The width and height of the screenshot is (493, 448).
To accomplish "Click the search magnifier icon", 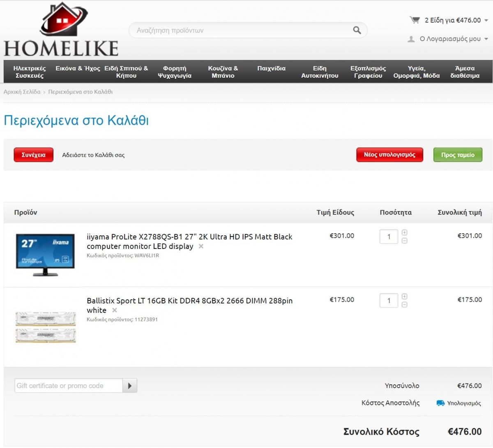I will click(357, 30).
